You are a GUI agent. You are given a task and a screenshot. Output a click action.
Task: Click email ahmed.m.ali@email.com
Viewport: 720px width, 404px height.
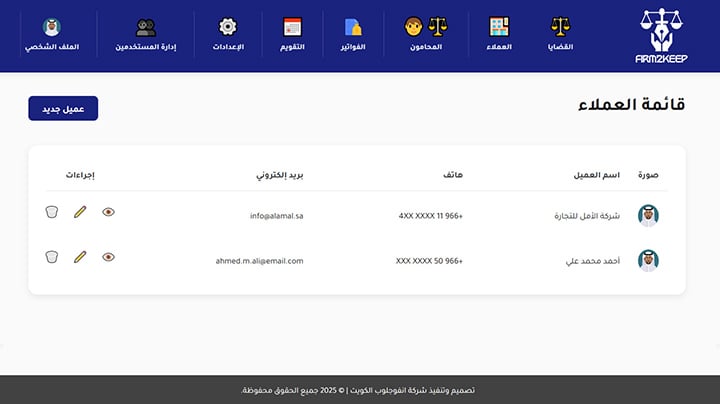point(259,261)
